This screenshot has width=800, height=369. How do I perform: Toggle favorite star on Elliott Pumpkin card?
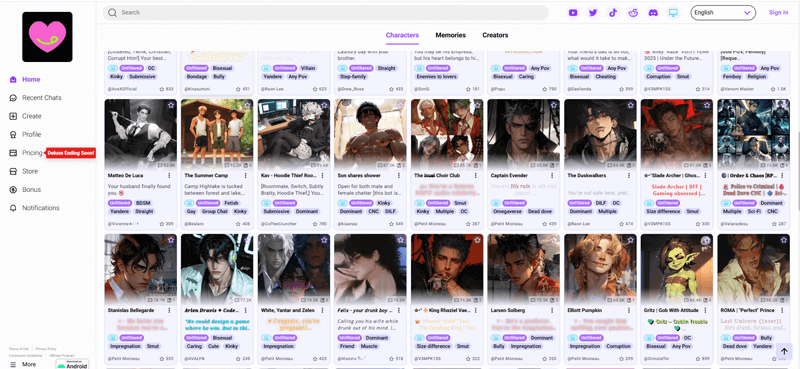(x=631, y=240)
